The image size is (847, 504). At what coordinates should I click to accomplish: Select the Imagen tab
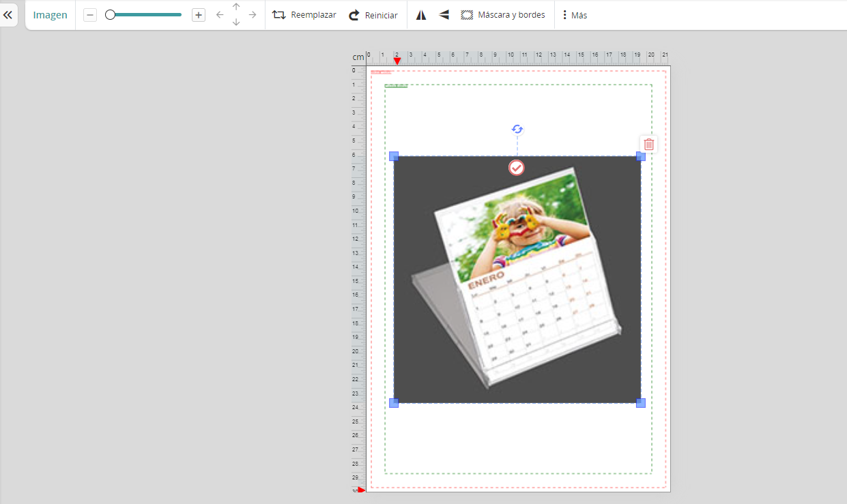click(x=50, y=14)
